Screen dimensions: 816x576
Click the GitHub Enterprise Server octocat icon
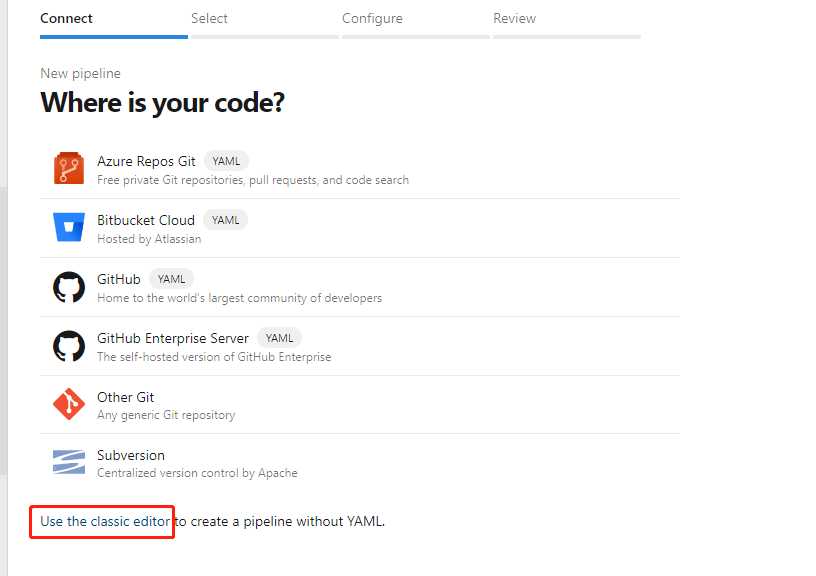tap(69, 345)
